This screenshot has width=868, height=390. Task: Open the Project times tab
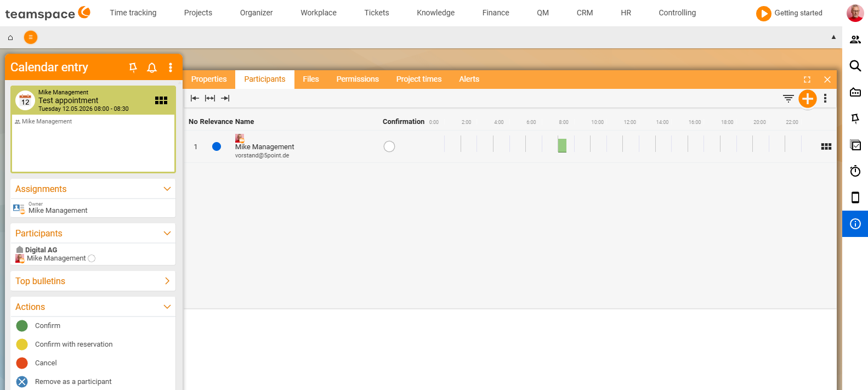pos(419,79)
